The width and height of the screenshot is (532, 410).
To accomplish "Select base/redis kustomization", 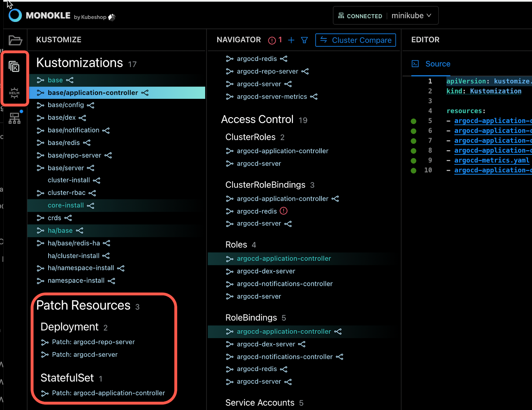I will [x=64, y=143].
